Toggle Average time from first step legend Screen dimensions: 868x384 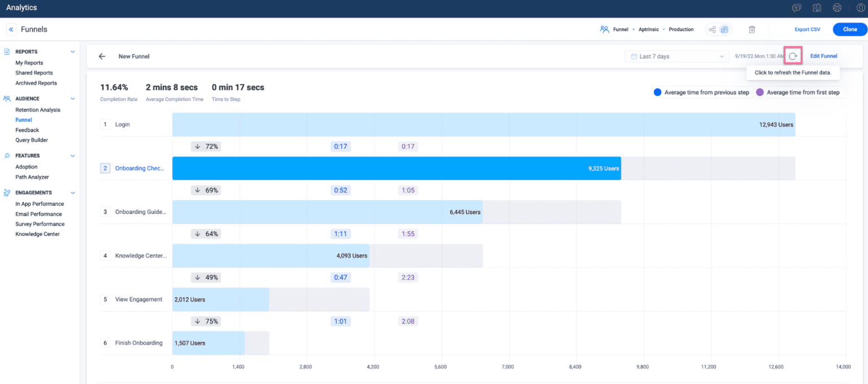(x=799, y=92)
